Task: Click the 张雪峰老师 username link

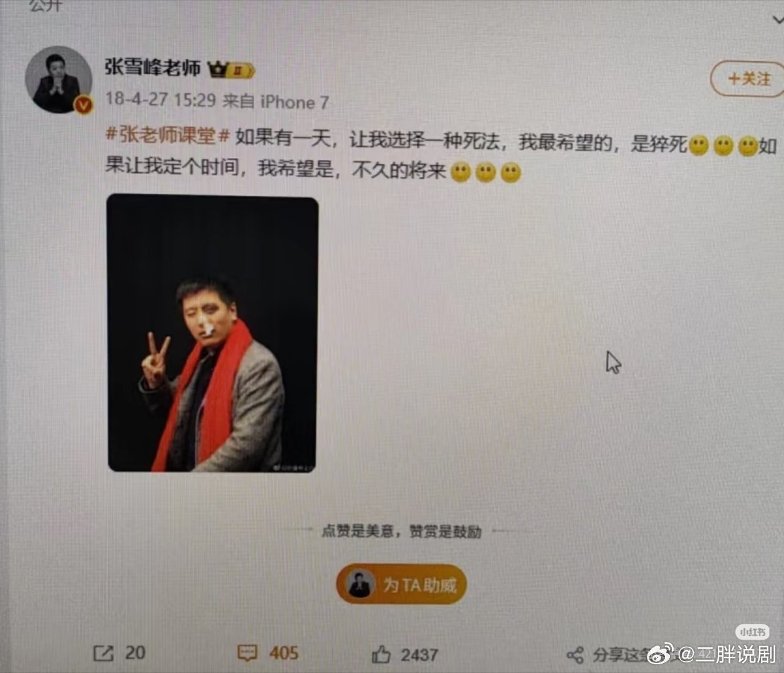Action: click(153, 67)
